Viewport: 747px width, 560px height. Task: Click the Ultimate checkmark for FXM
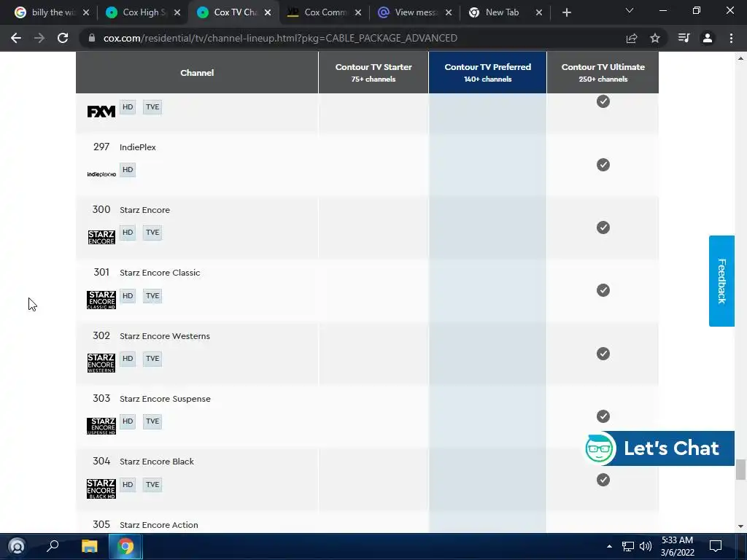click(603, 101)
